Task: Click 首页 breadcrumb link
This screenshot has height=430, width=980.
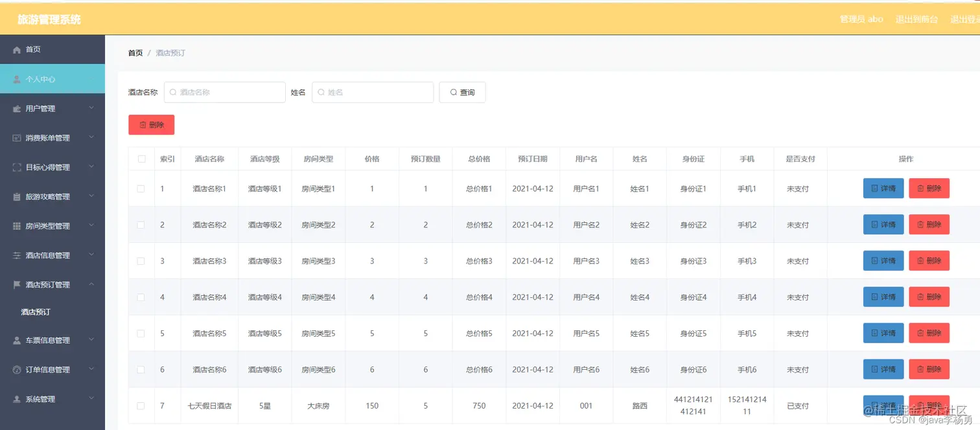Action: [135, 53]
